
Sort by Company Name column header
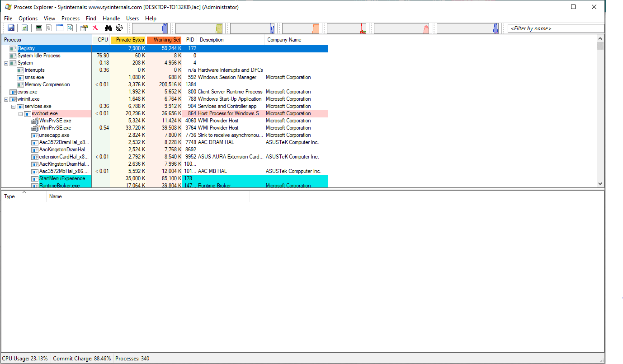[296, 40]
